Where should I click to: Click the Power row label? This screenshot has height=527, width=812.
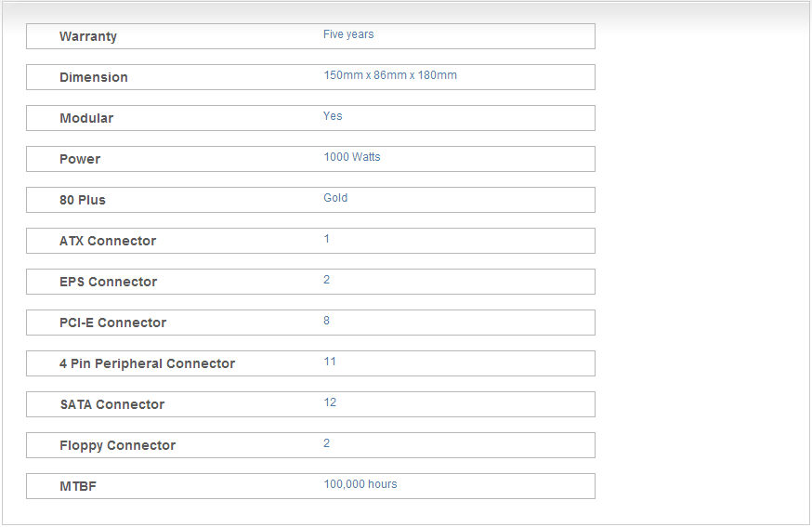[80, 159]
